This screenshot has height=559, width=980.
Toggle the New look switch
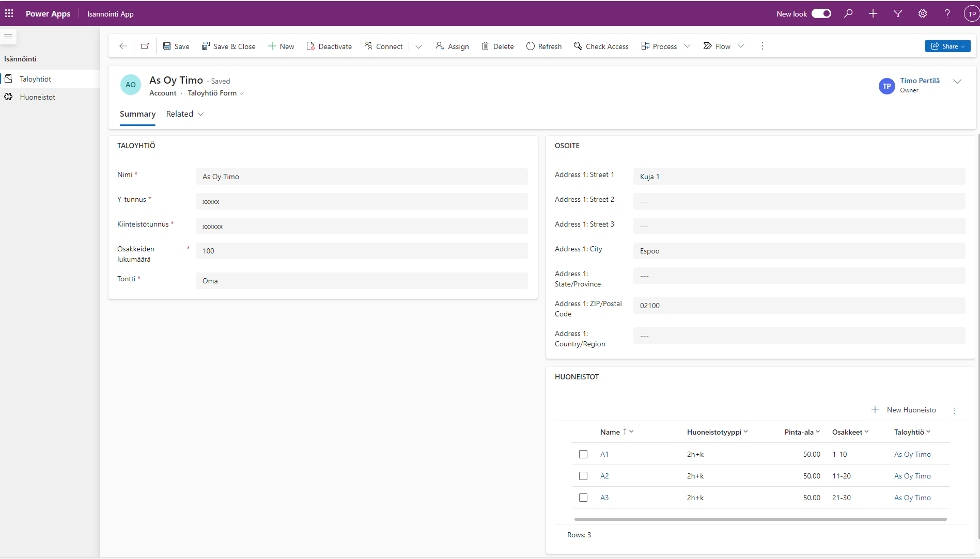coord(821,13)
